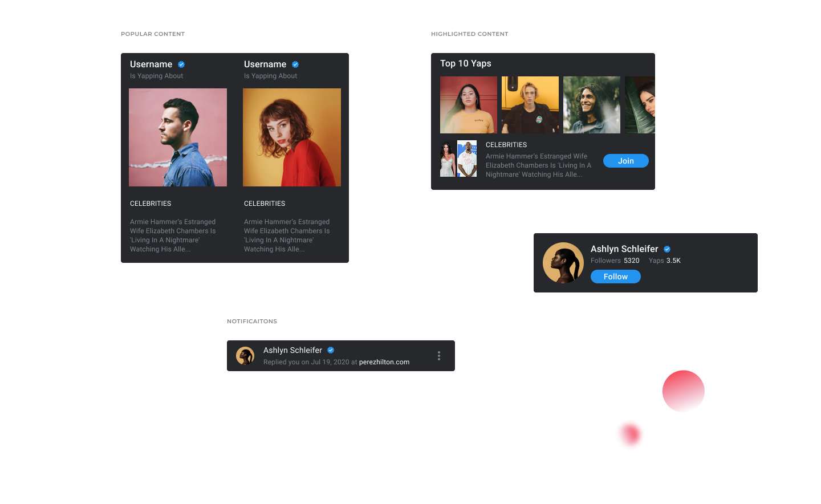Follow Ashlyn Schleifer
This screenshot has width=821, height=504.
coord(616,277)
